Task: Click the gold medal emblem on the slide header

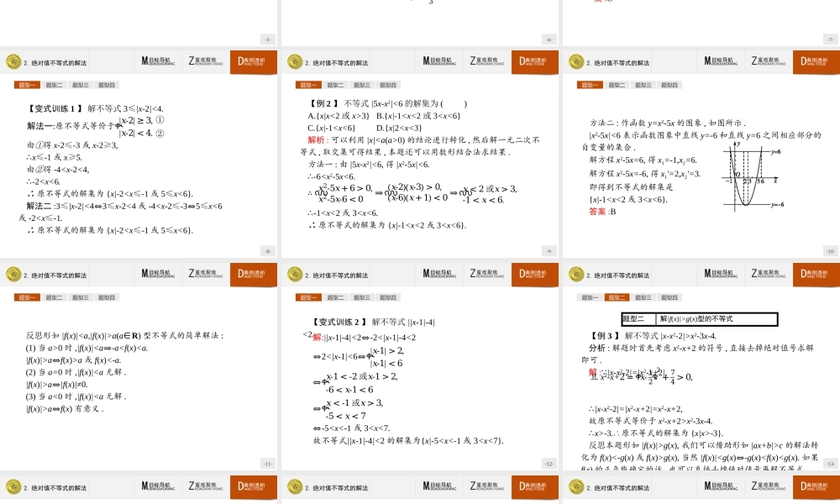Action: (x=13, y=60)
